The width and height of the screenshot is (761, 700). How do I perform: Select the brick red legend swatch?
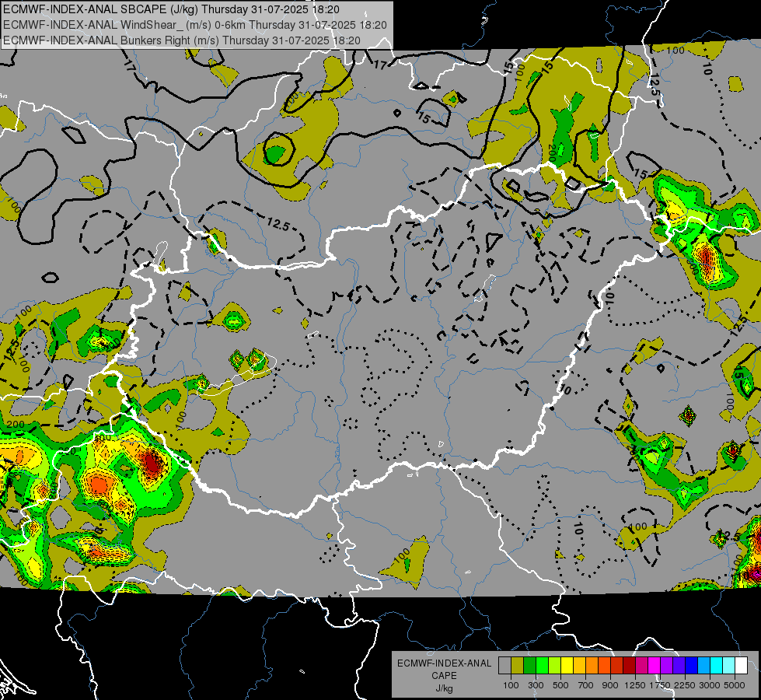[x=617, y=666]
